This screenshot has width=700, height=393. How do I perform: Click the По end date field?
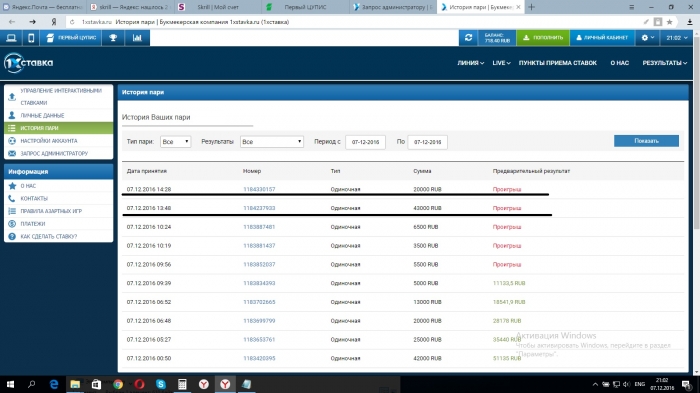point(427,142)
